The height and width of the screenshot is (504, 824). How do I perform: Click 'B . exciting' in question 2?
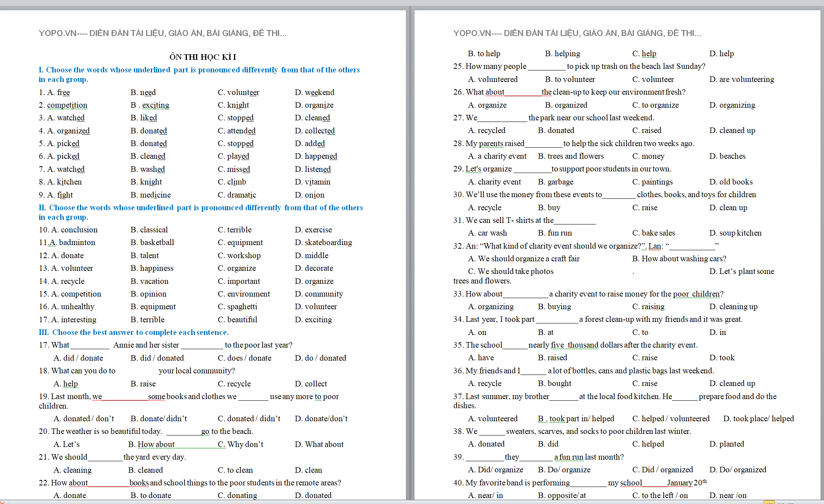[x=150, y=105]
